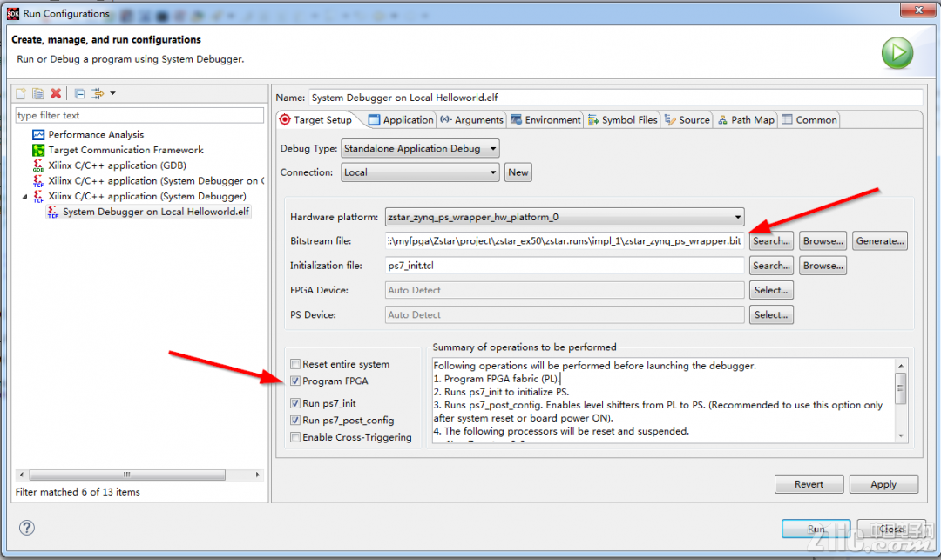Viewport: 941px width, 560px height.
Task: Click the Close button at the bottom
Action: (x=891, y=529)
